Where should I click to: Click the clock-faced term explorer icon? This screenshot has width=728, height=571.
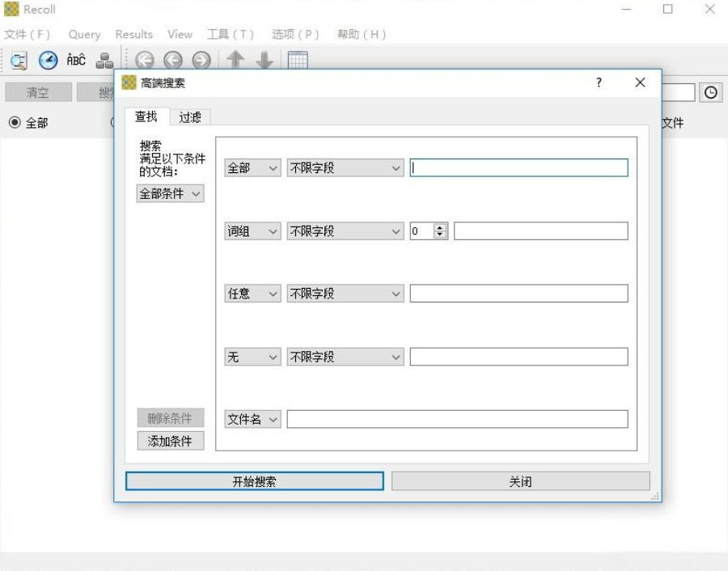coord(47,60)
